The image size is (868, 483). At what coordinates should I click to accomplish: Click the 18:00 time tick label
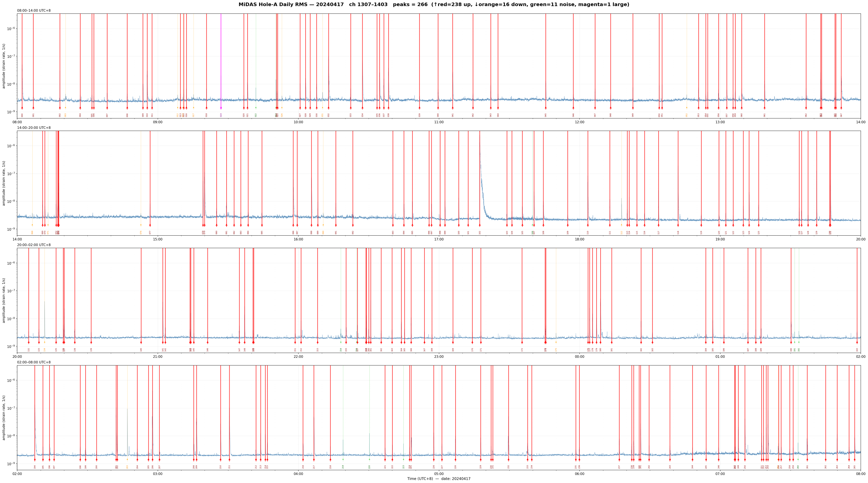click(x=580, y=239)
